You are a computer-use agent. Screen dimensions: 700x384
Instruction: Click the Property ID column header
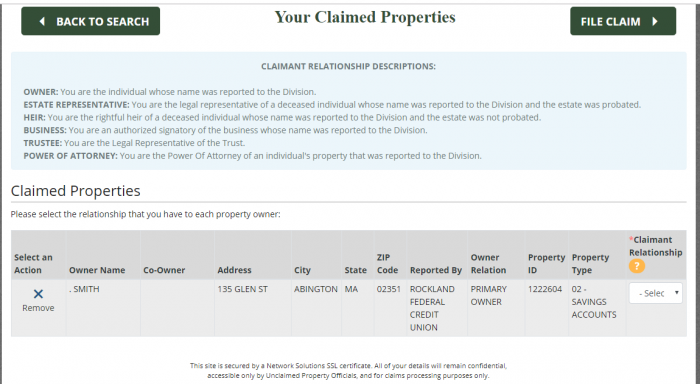pyautogui.click(x=546, y=263)
